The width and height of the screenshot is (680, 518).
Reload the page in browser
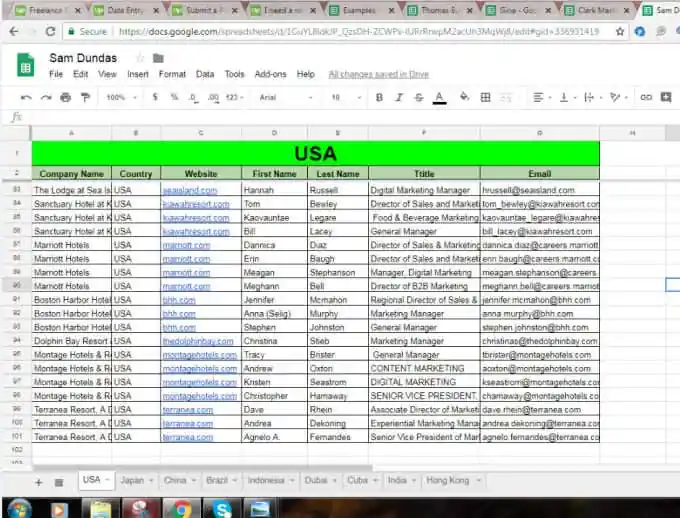50,31
